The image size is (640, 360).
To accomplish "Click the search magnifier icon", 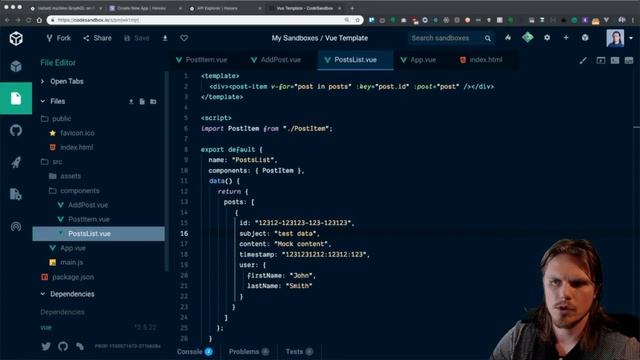I will coord(488,38).
